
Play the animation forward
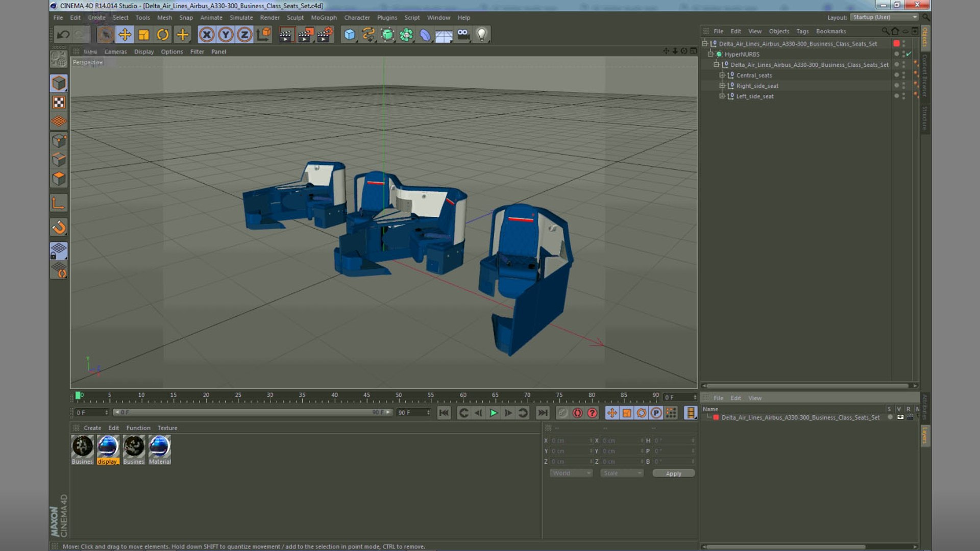click(x=493, y=413)
